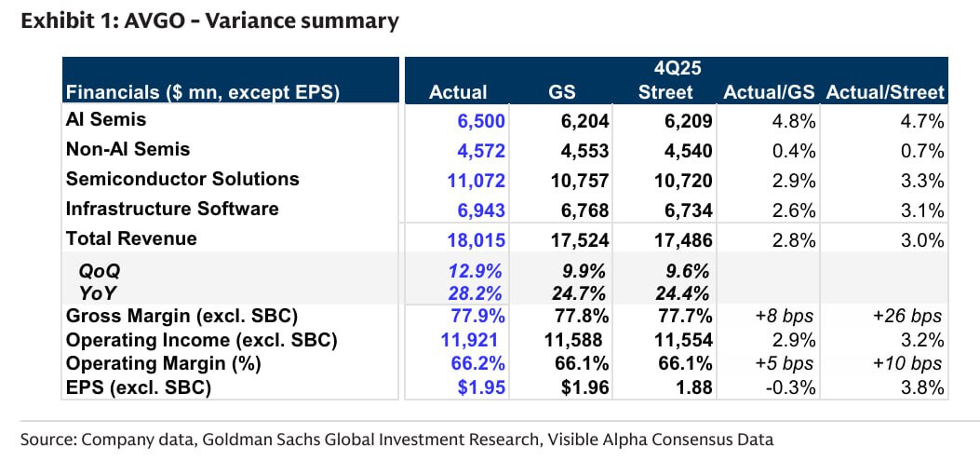
Task: Select the Non-AI Semis row label
Action: (128, 149)
